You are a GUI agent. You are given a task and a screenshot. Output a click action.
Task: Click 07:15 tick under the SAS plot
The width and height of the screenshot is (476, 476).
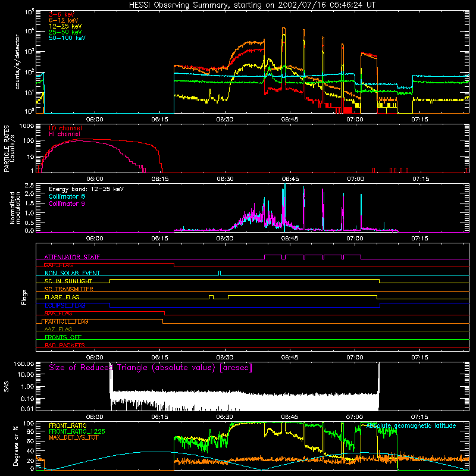coord(420,417)
